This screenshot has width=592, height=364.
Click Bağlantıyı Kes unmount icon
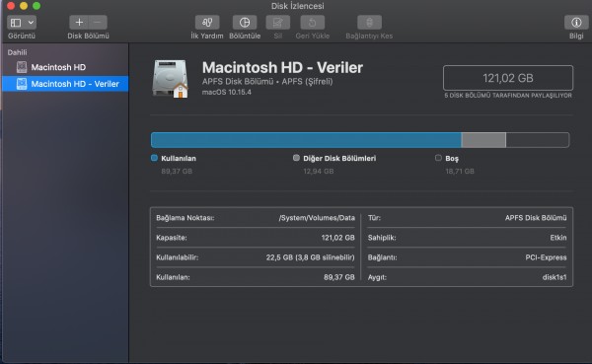(369, 23)
